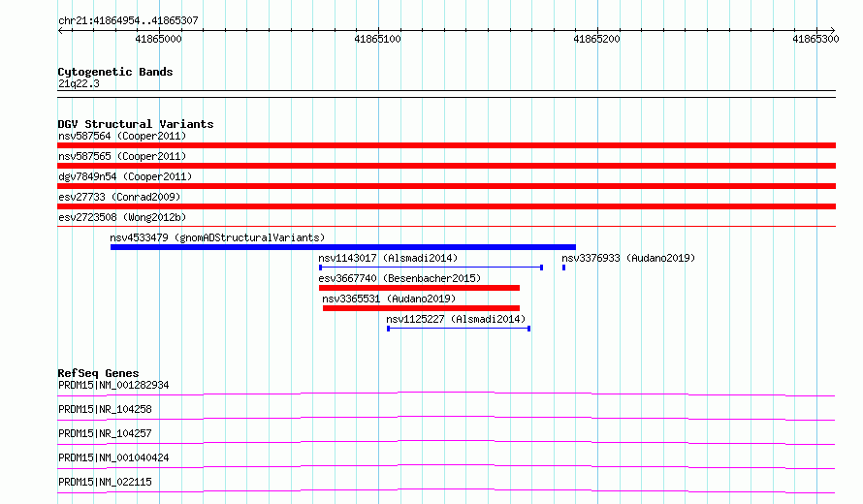Click the nsv3376933 (Audano2019) label
This screenshot has height=504, width=863.
pyautogui.click(x=628, y=258)
